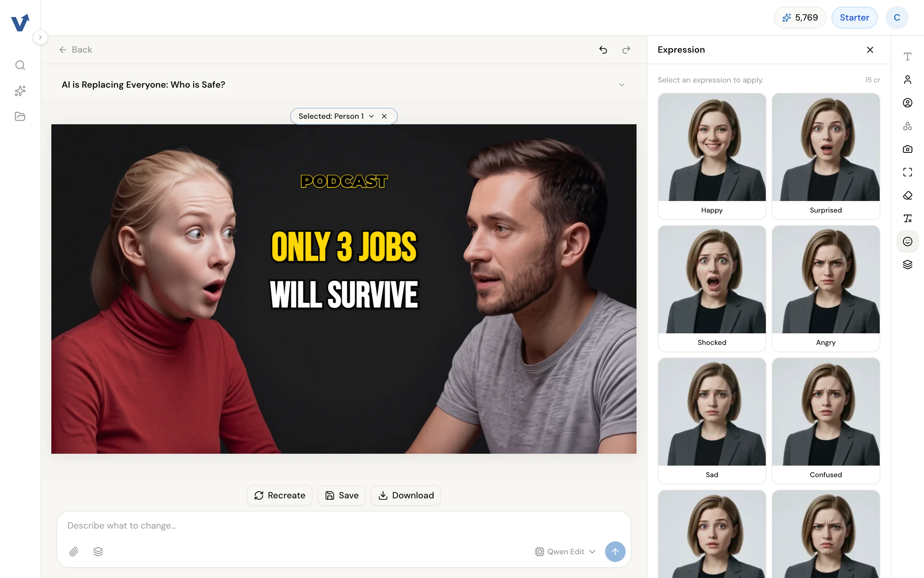Viewport: 924px width, 578px height.
Task: Apply the Happy expression
Action: [712, 156]
